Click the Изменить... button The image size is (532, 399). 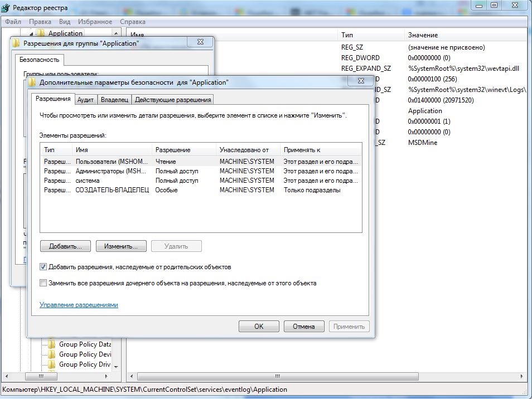coord(121,246)
